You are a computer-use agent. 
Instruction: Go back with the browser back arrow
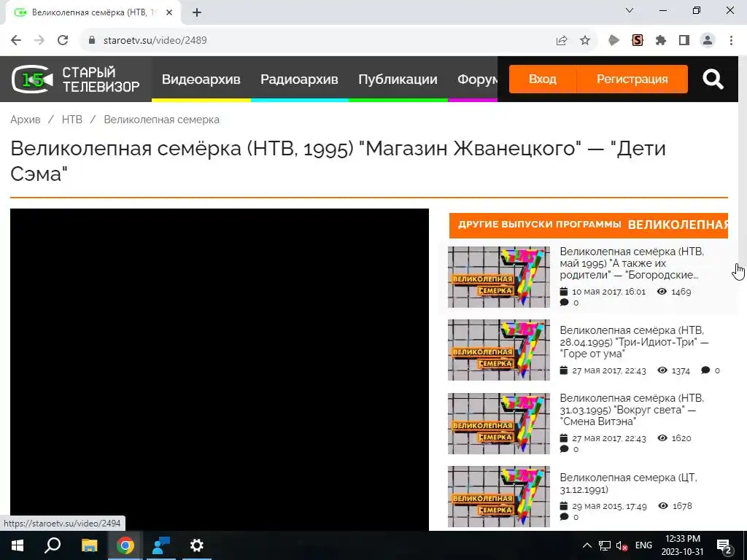tap(16, 40)
